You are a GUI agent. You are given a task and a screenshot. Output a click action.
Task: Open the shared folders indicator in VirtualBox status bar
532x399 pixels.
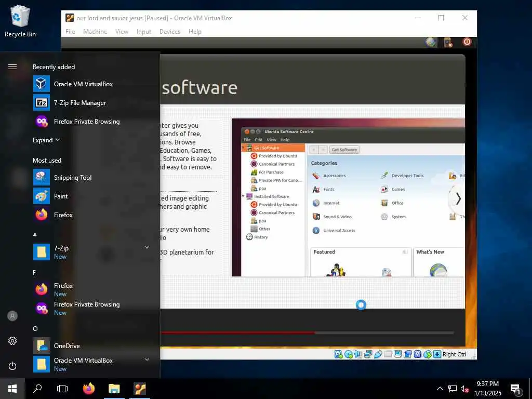[x=388, y=354]
